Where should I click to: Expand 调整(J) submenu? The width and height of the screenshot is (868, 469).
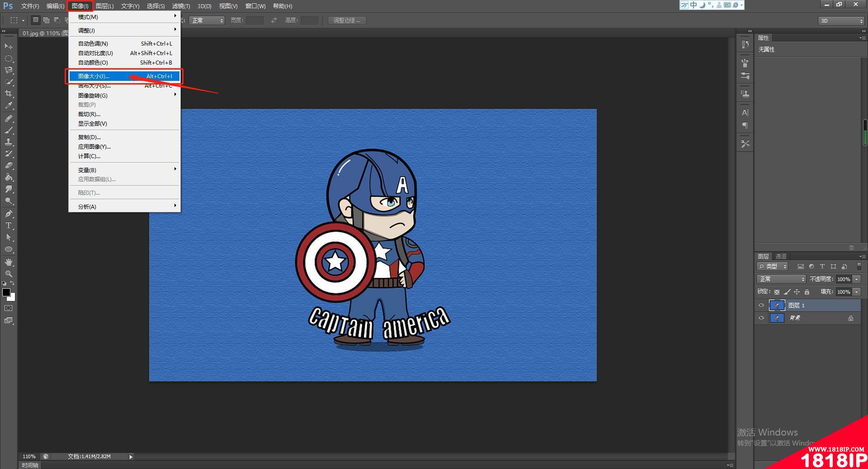click(x=125, y=31)
